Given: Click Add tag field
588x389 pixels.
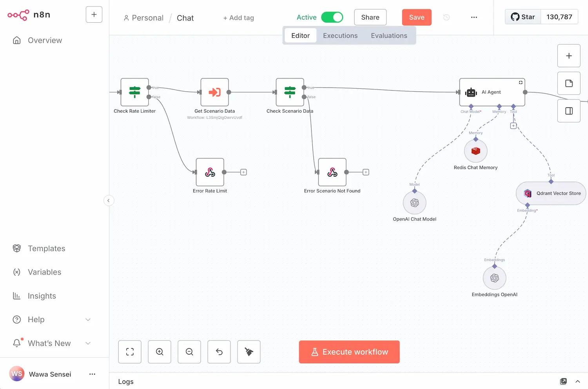Looking at the screenshot, I should tap(239, 18).
